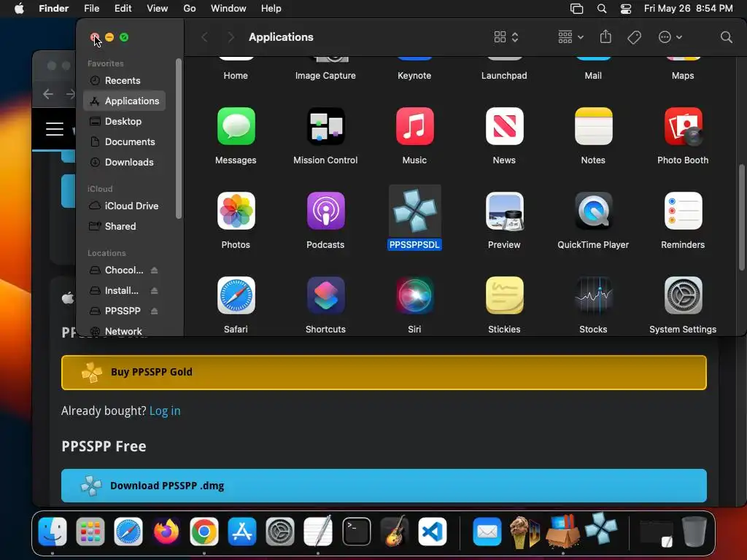Open the Window menu
The width and height of the screenshot is (747, 560).
coord(228,9)
